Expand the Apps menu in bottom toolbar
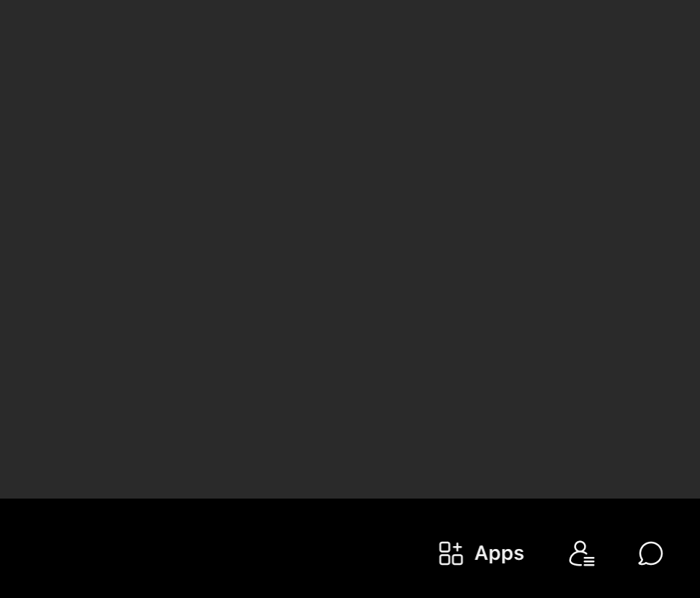Viewport: 700px width, 598px height. [x=481, y=553]
